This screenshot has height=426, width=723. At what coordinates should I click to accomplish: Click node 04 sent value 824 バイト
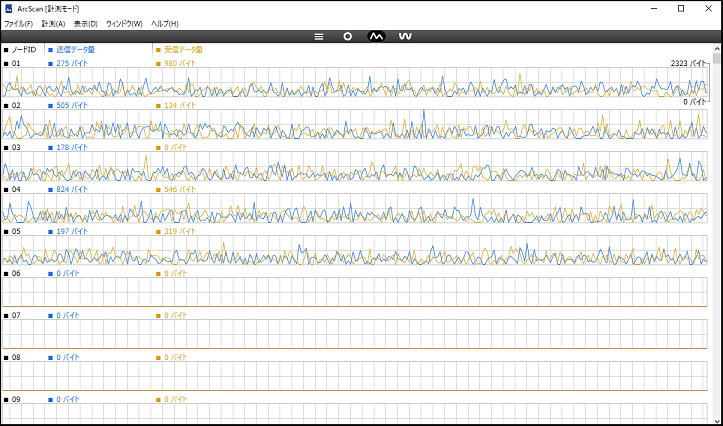(x=72, y=189)
